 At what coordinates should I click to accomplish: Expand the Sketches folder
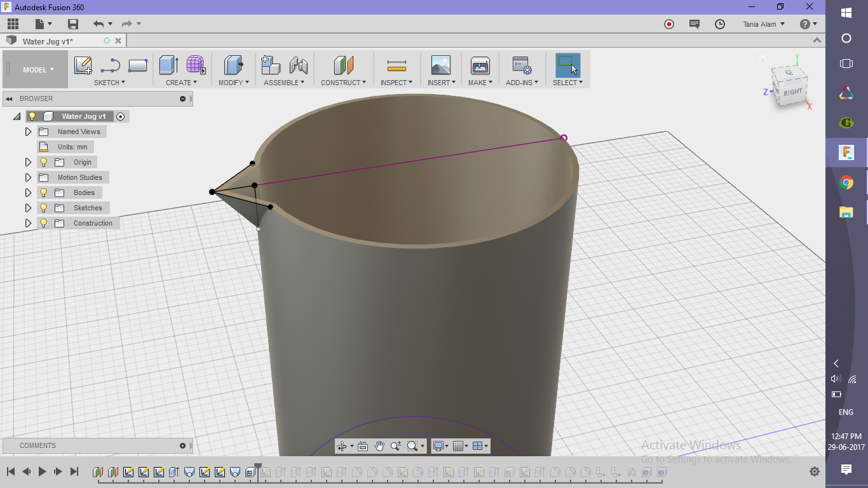pos(28,208)
